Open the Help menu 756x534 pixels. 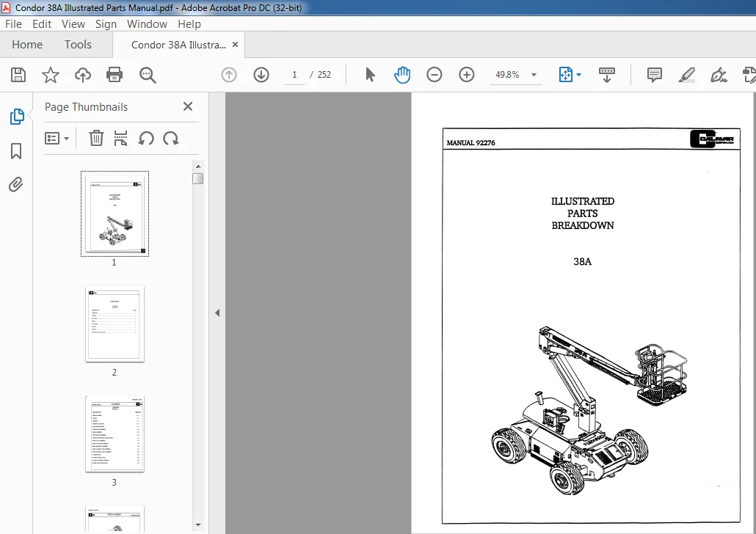(x=189, y=24)
